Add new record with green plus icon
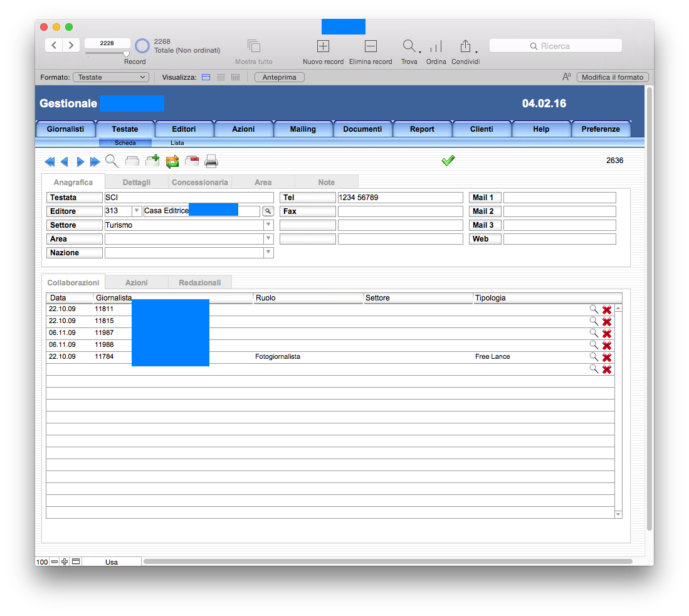This screenshot has height=616, width=689. [152, 161]
